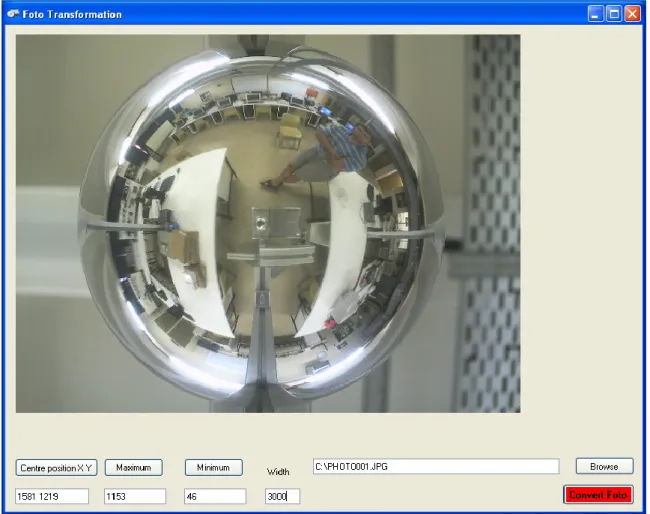Viewport: 650px width, 514px height.
Task: Click the Minimum button
Action: 213,468
